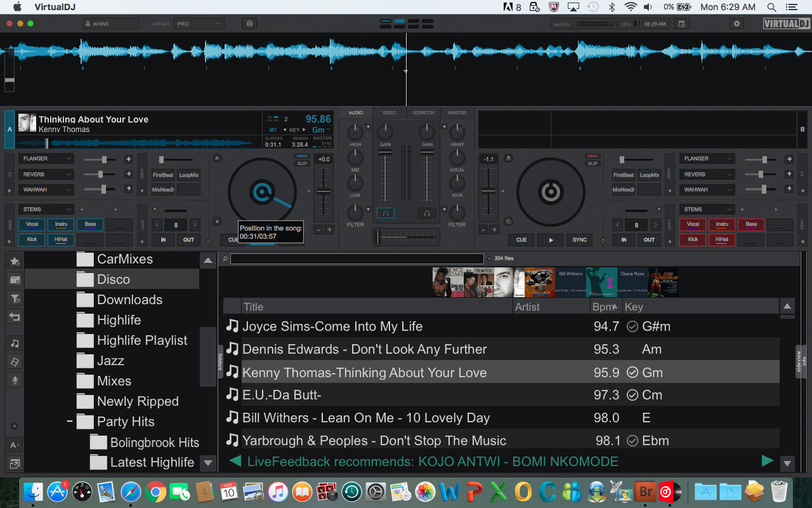Open VirtualDJ settings gear icon
The height and width of the screenshot is (508, 812).
(x=737, y=23)
